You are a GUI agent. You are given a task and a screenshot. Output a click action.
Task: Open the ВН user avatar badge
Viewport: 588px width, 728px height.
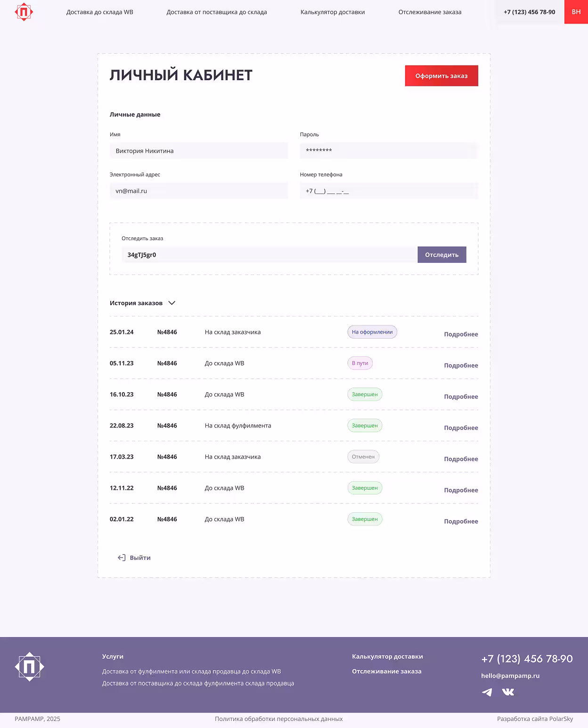576,12
